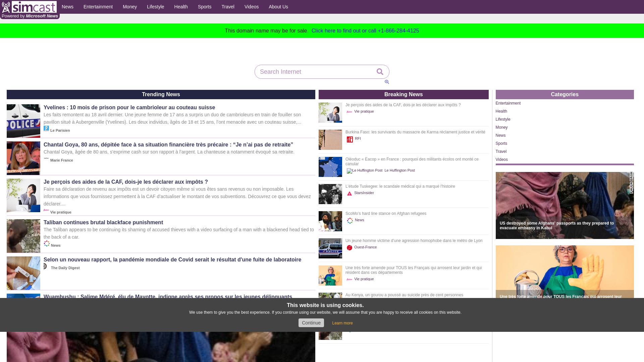Open the Entertainment menu item

click(x=98, y=7)
